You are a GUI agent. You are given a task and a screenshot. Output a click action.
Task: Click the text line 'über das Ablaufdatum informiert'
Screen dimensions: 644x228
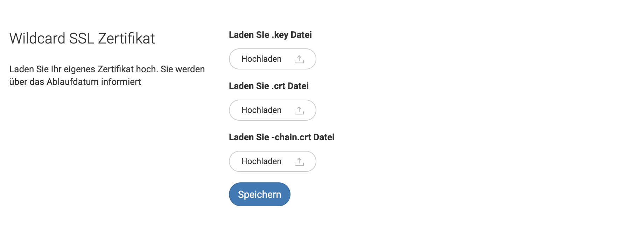[75, 82]
